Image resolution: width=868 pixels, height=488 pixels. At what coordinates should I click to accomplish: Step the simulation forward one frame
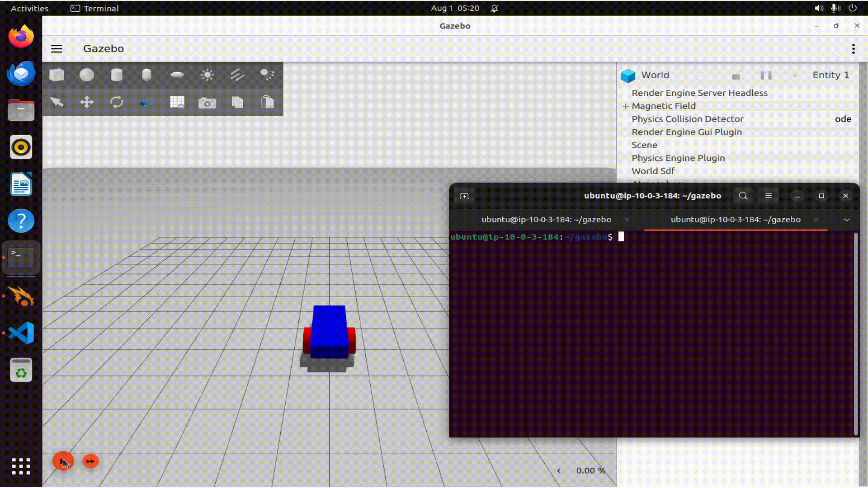point(90,461)
